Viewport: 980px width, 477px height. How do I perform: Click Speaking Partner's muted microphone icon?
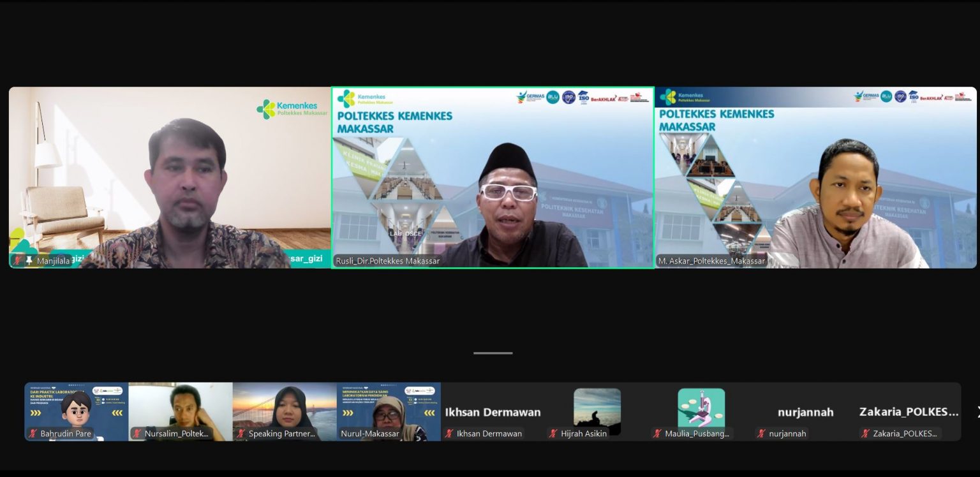tap(241, 434)
